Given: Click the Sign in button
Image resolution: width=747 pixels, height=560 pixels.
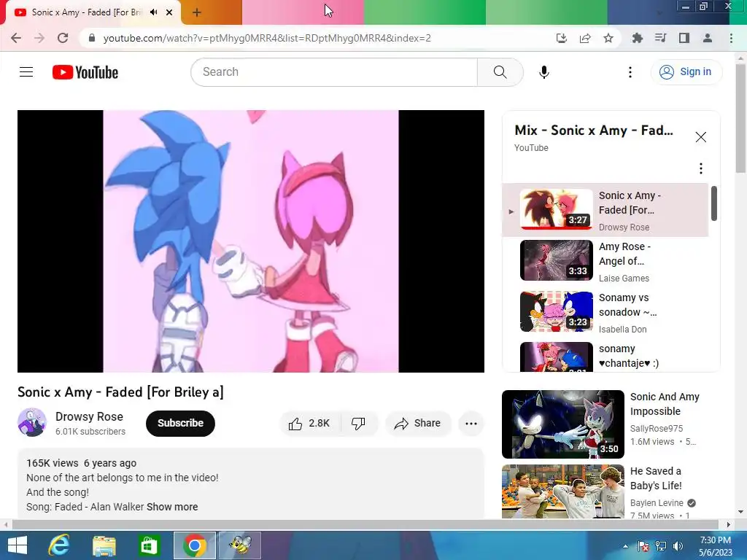Looking at the screenshot, I should (x=686, y=72).
